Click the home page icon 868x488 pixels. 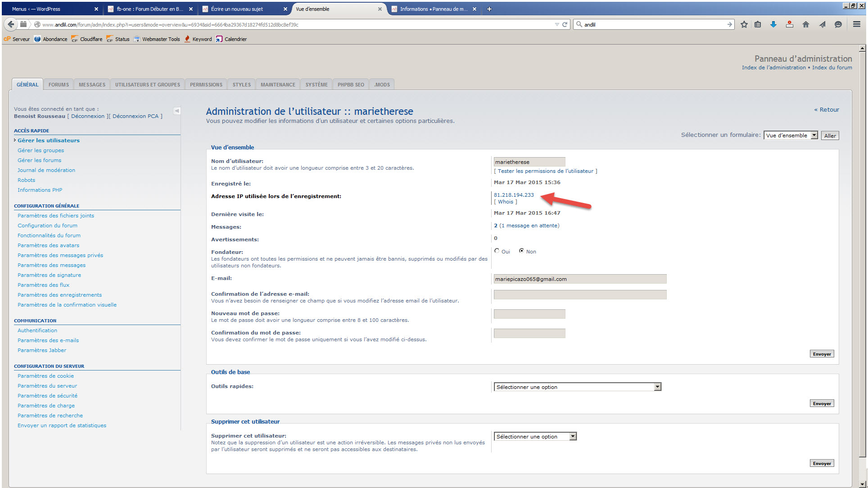pyautogui.click(x=805, y=24)
